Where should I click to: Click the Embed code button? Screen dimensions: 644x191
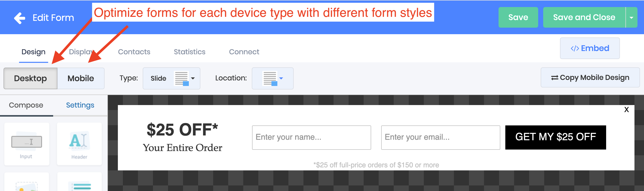(590, 48)
